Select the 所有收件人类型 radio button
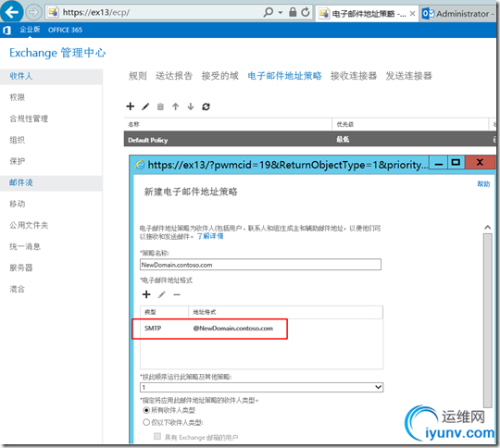 146,410
